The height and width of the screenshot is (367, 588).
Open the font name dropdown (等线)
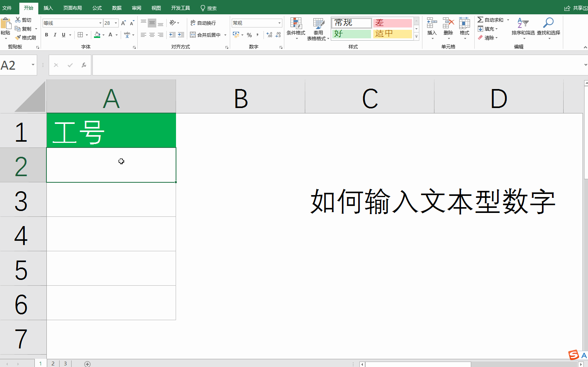point(101,23)
